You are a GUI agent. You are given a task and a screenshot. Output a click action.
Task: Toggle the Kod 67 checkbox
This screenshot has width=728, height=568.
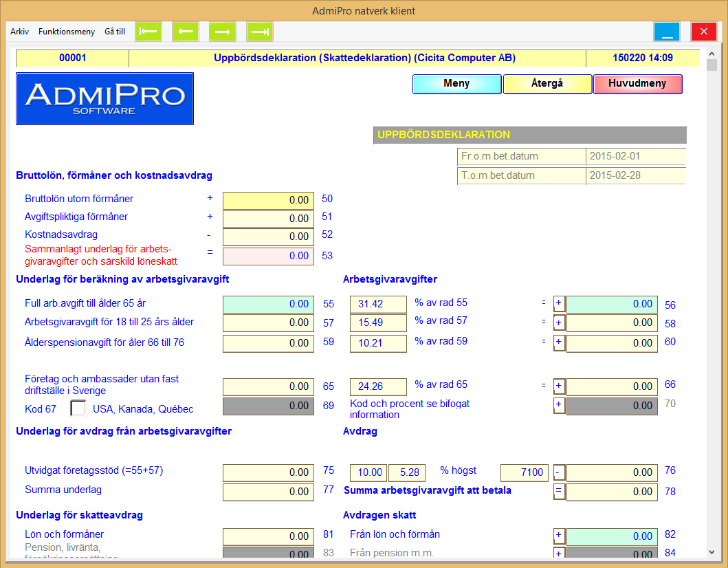pos(79,408)
